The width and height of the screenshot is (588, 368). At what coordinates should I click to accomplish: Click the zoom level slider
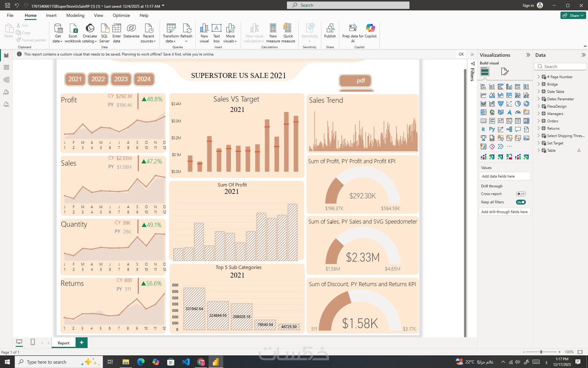541,352
